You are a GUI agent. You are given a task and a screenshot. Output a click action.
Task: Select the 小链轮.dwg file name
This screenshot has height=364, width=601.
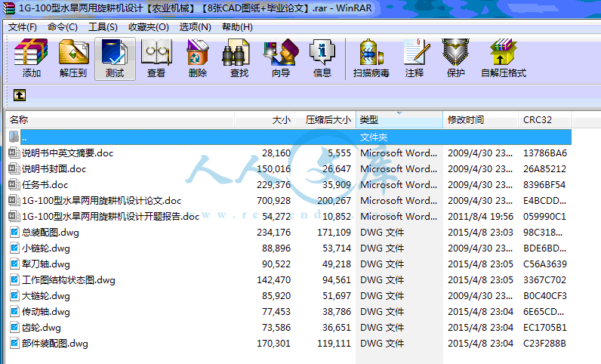tap(46, 248)
